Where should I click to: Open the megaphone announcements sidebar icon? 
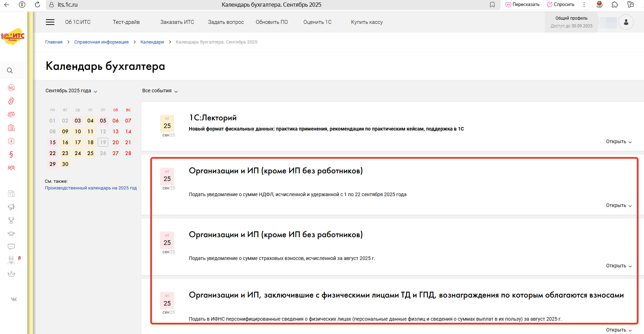(11, 207)
